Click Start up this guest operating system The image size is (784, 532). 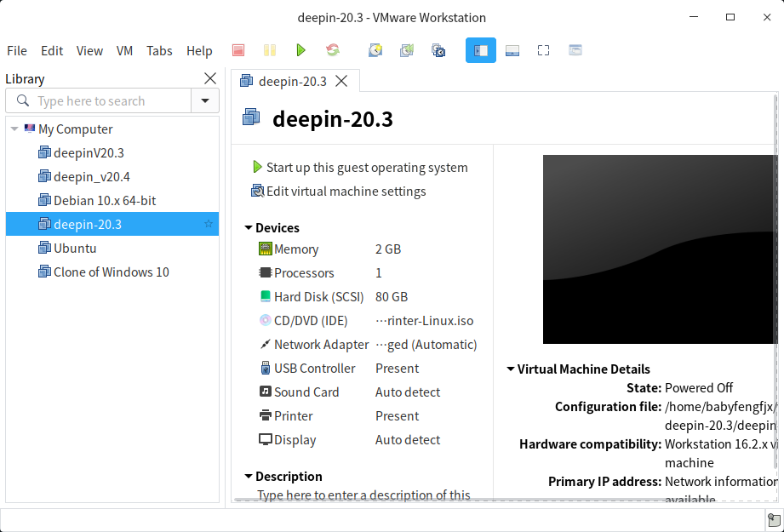366,168
